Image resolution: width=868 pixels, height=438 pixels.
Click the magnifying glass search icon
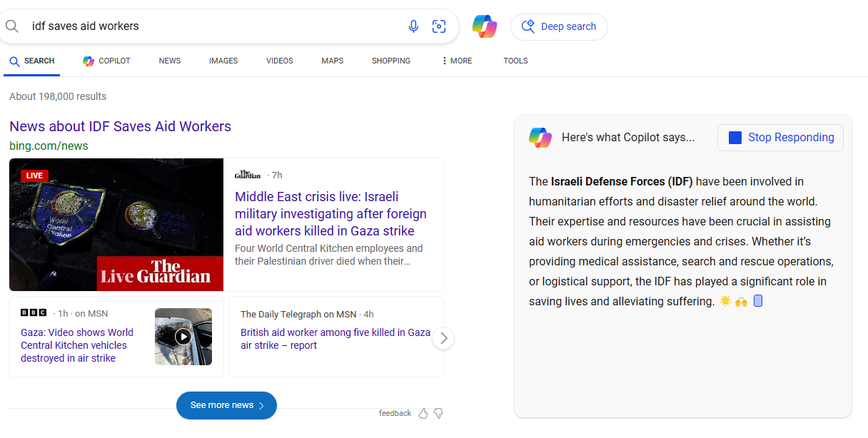click(x=12, y=26)
